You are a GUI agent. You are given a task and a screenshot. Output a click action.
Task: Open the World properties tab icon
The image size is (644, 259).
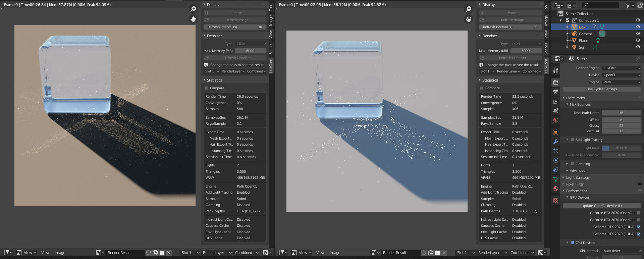(556, 120)
